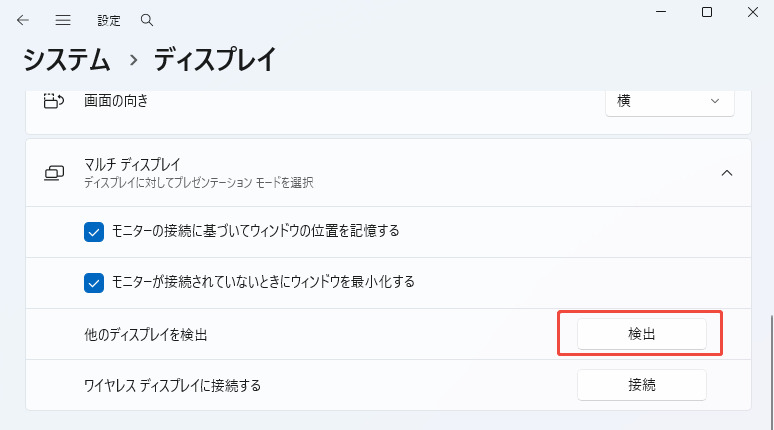This screenshot has height=430, width=774.
Task: Click the screen orientation icon
Action: [x=54, y=101]
